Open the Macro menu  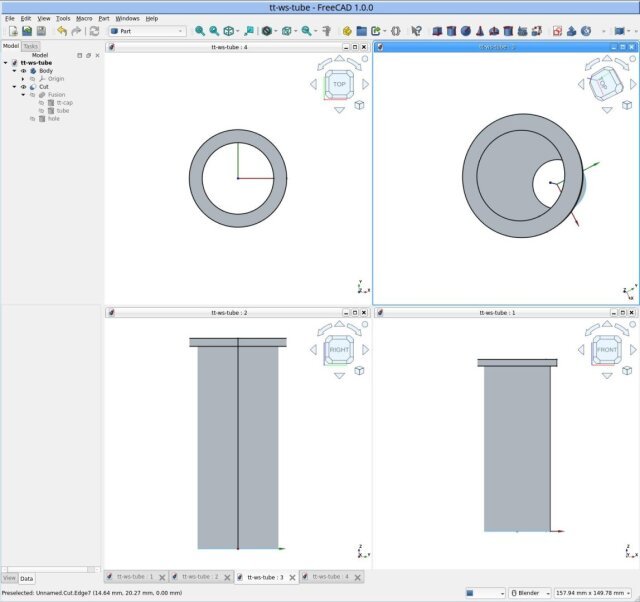(84, 18)
